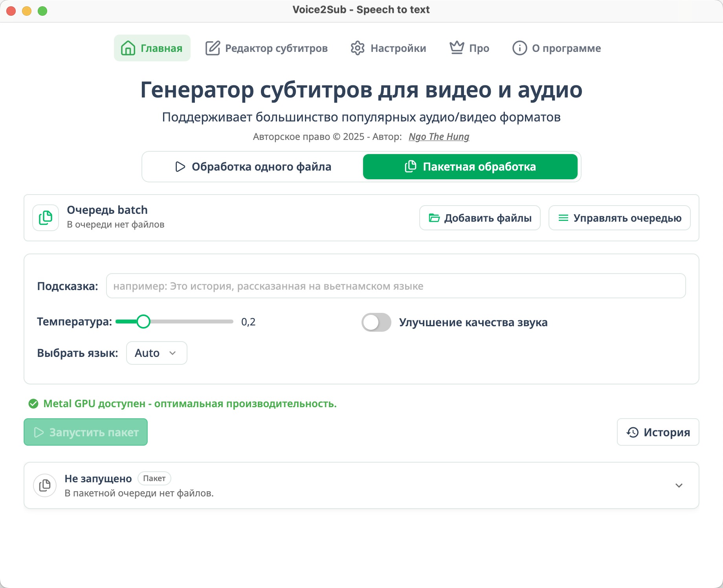Viewport: 723px width, 588px height.
Task: Click text 'В пакетной очереди нет файлов.'
Action: 139,493
